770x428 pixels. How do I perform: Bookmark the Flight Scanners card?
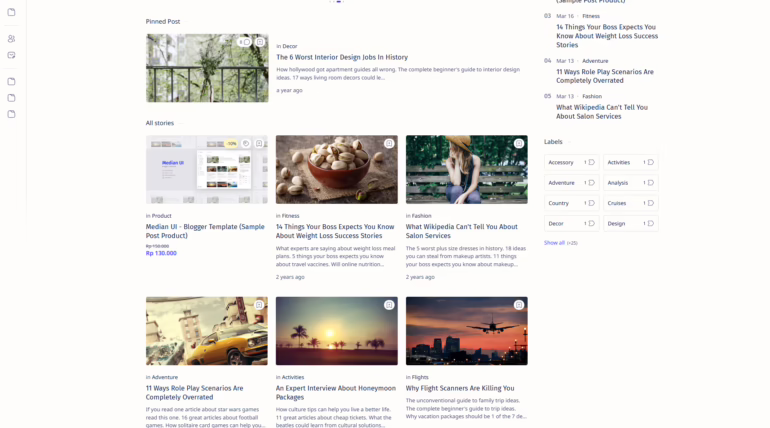point(519,305)
